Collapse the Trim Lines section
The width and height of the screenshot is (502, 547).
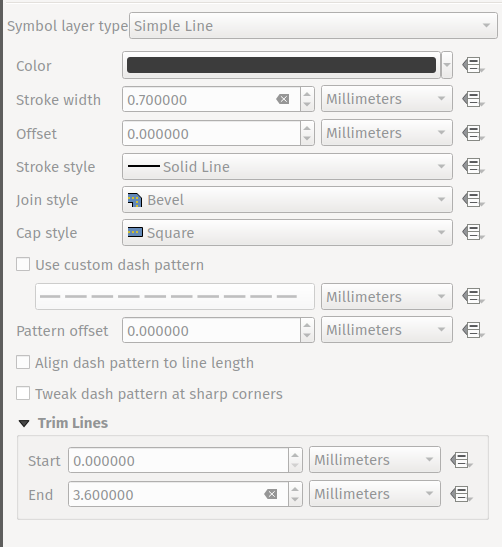[24, 424]
